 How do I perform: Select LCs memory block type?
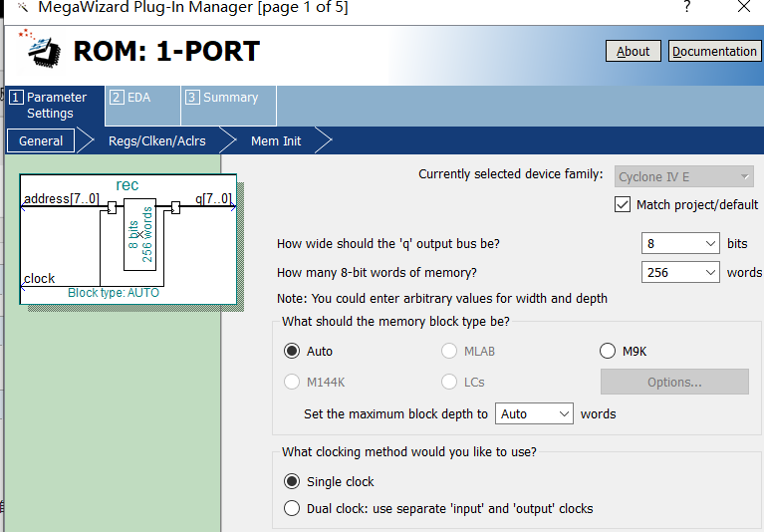(x=449, y=382)
